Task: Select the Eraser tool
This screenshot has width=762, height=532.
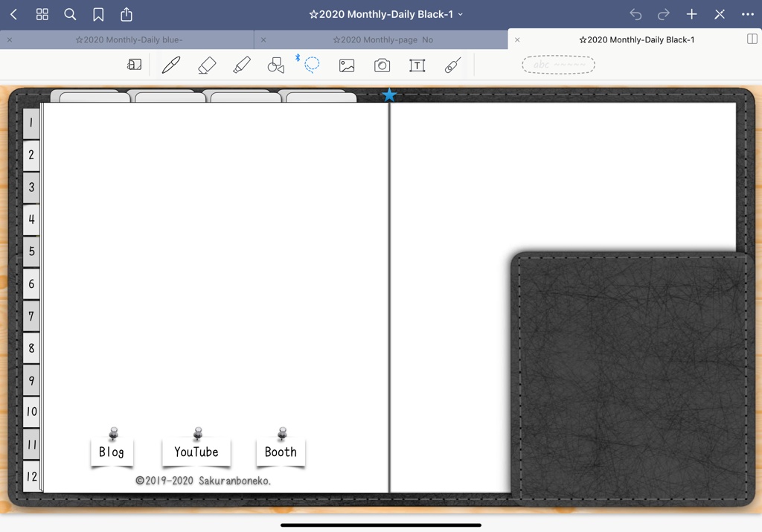Action: [x=207, y=65]
